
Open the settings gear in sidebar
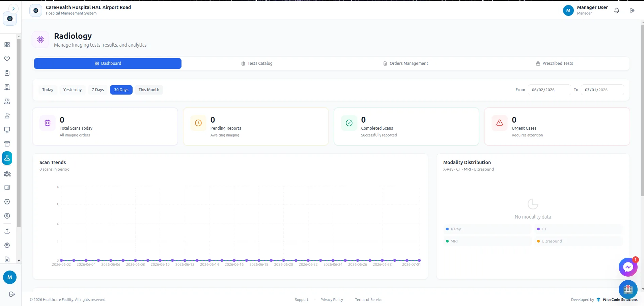7,245
